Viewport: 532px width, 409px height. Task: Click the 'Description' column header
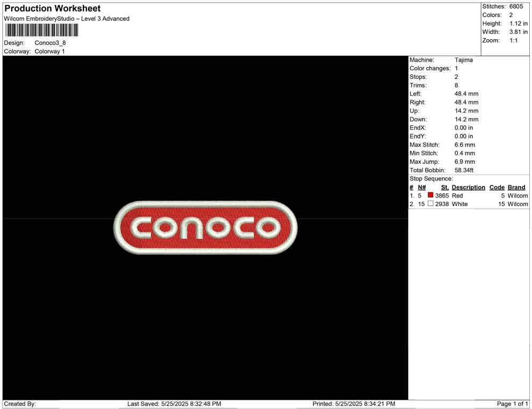pyautogui.click(x=468, y=187)
